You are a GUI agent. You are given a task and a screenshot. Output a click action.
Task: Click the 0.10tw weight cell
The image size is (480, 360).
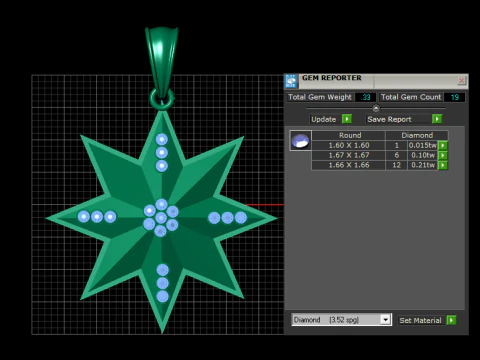[423, 155]
